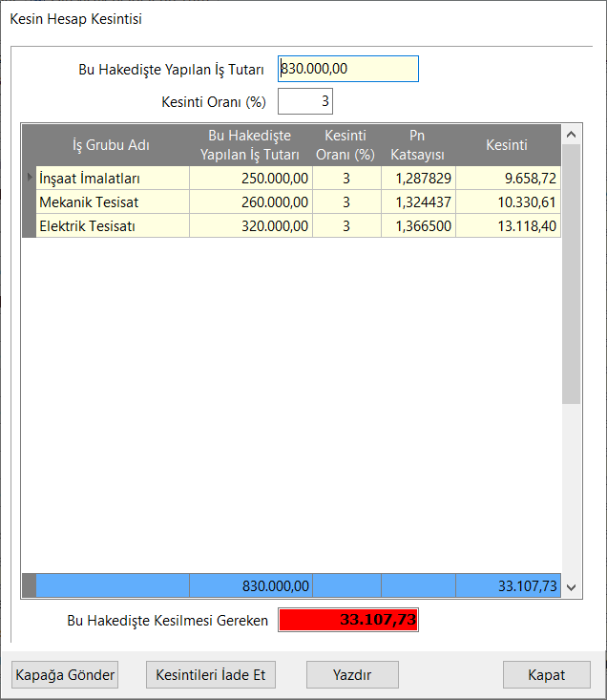Viewport: 607px width, 700px height.
Task: Click the 830.000,00 total in footer row
Action: 251,585
